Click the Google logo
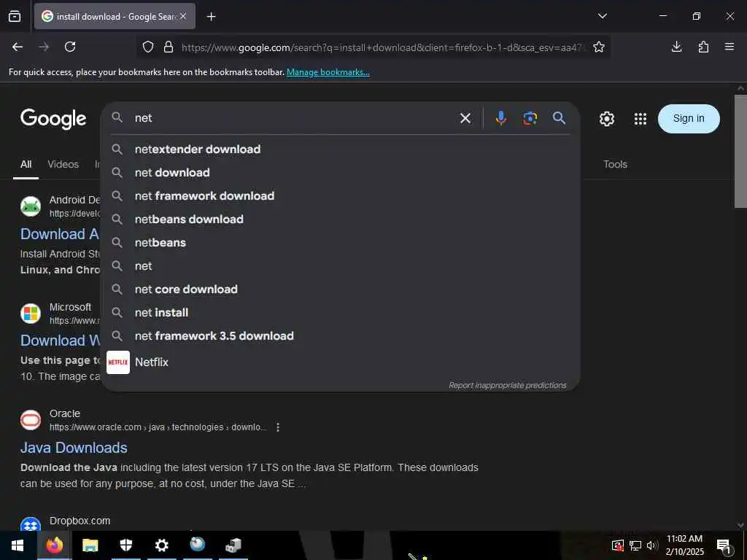Viewport: 747px width, 560px height. click(53, 119)
